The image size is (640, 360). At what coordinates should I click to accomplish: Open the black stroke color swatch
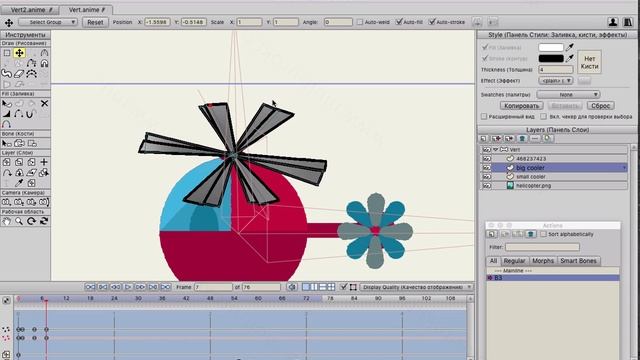click(551, 58)
